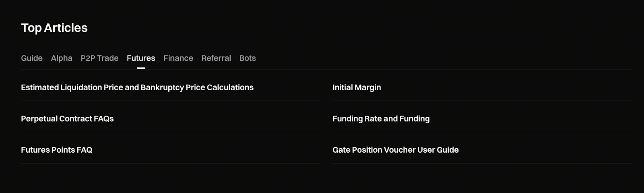Click the white underline beneath Futures tab
The width and height of the screenshot is (644, 193).
pos(141,68)
